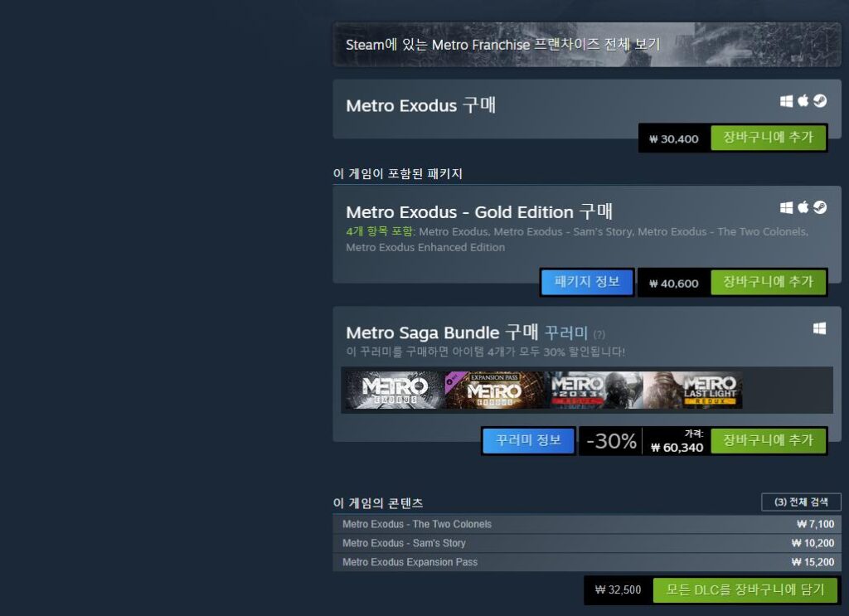Viewport: 849px width, 616px height.
Task: Click Steam icon in Metro Exodus purchase box
Action: 820,100
